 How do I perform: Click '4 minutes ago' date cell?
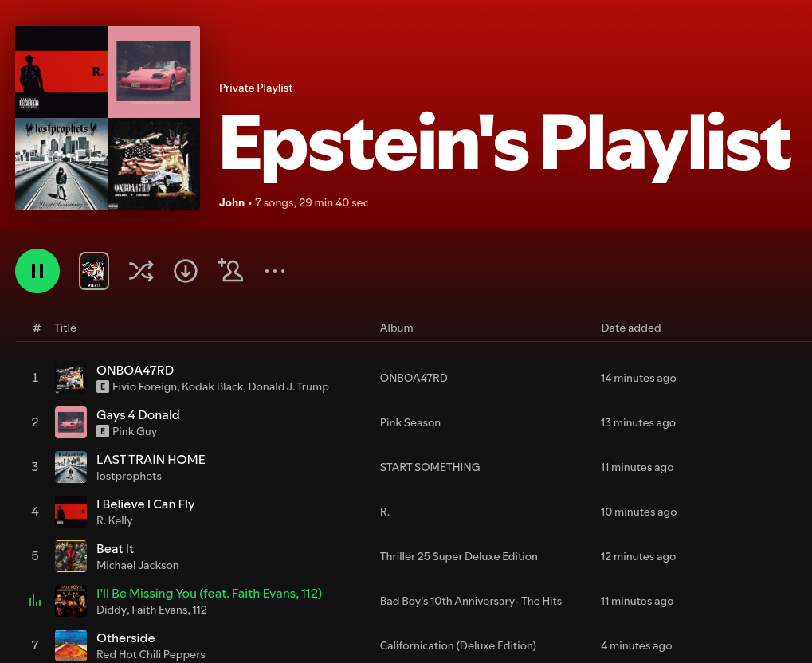click(637, 645)
